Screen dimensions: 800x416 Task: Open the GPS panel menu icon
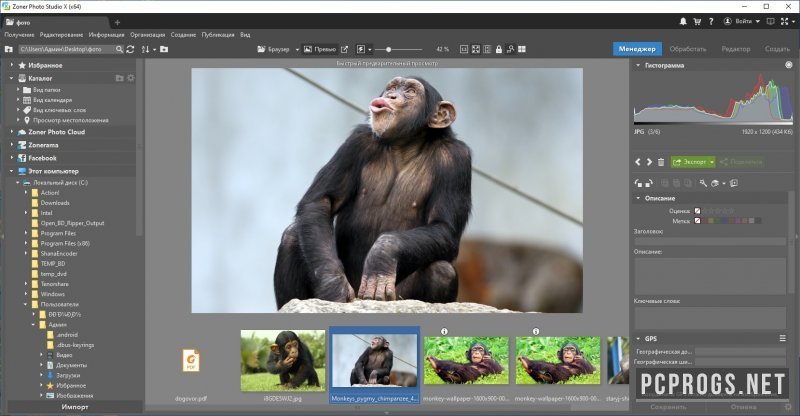(x=782, y=338)
